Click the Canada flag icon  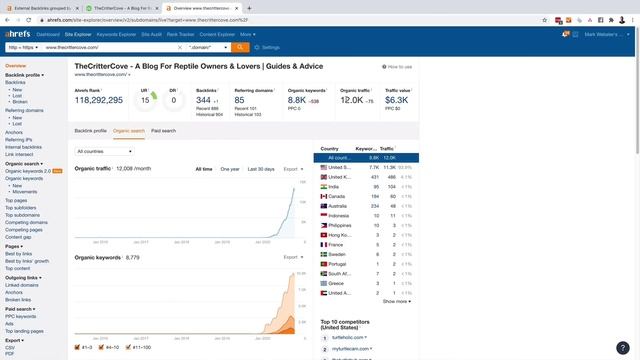point(324,196)
